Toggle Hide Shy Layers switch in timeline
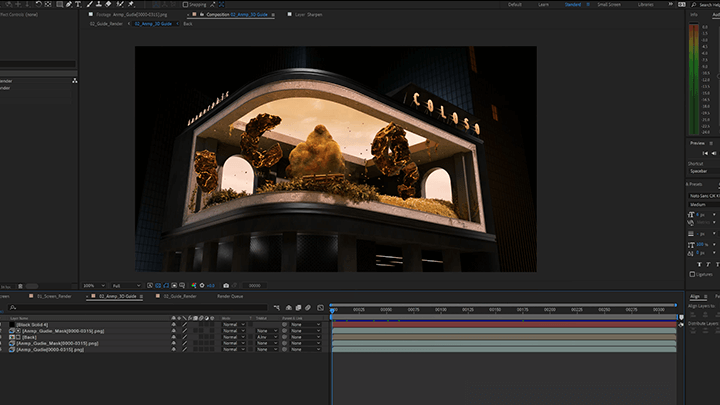 (x=289, y=308)
